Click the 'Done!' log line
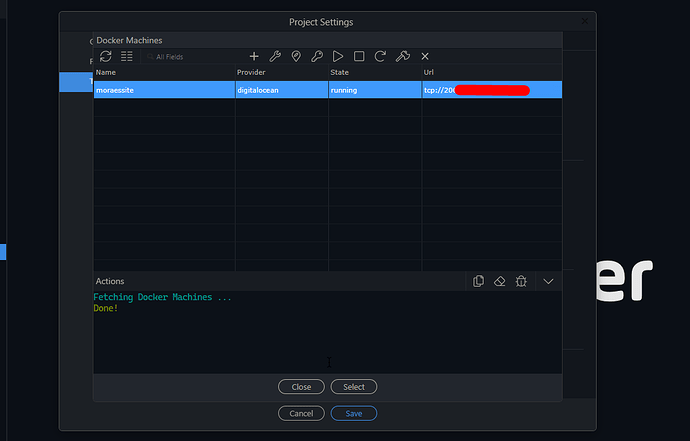Viewport: 690px width, 441px height. tap(106, 308)
